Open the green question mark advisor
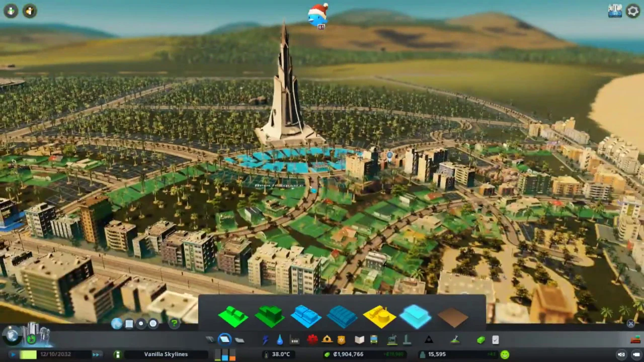644x362 pixels. pyautogui.click(x=174, y=323)
